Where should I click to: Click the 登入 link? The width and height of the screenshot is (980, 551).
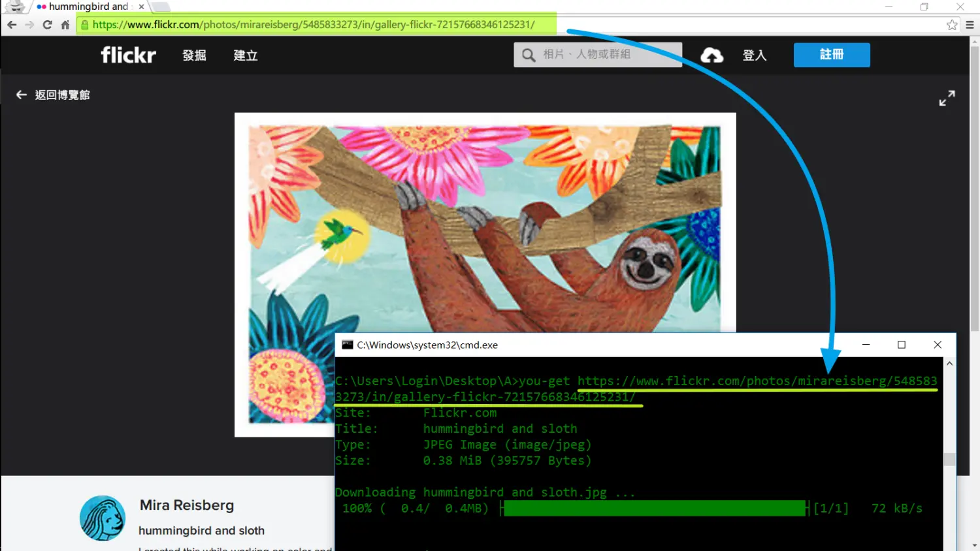pos(755,55)
